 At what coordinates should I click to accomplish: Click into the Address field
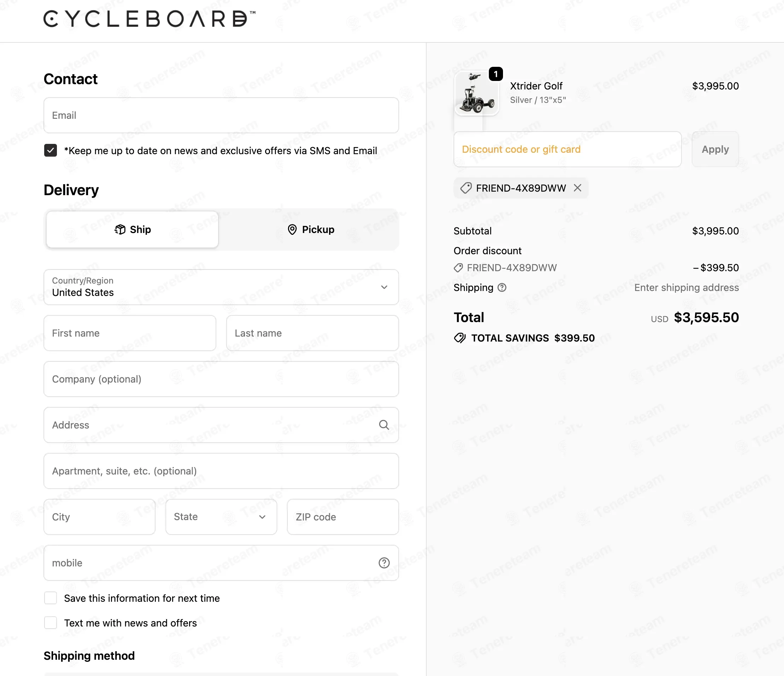point(221,425)
